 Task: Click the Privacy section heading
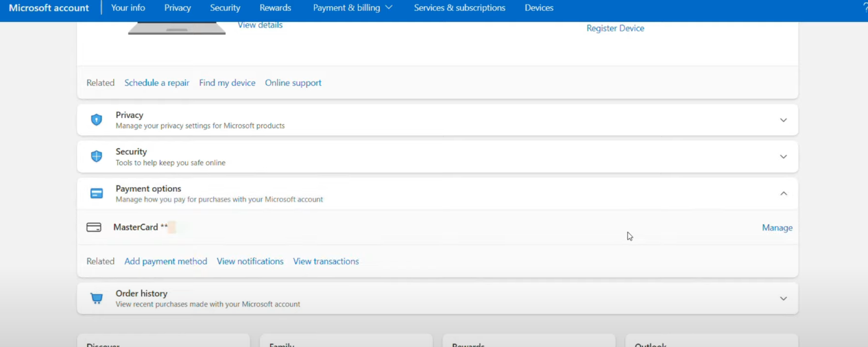129,115
